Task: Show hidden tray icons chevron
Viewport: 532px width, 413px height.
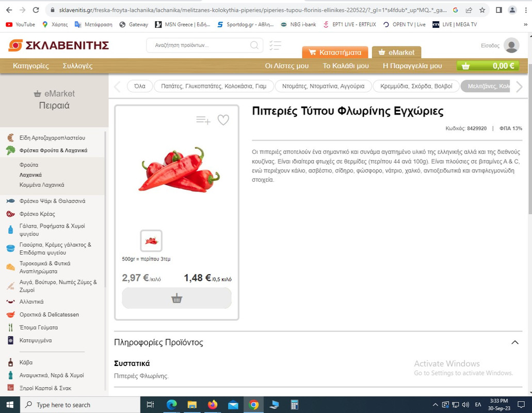Action: (x=436, y=405)
